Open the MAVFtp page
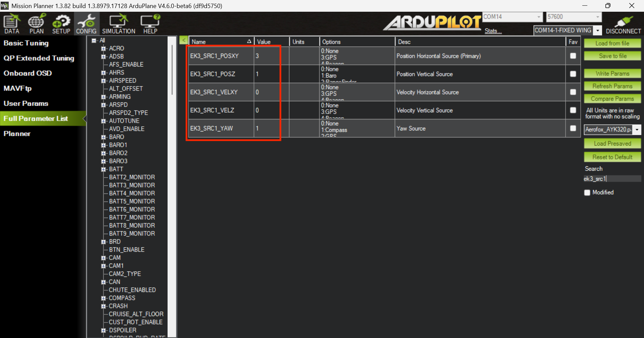 pyautogui.click(x=17, y=88)
